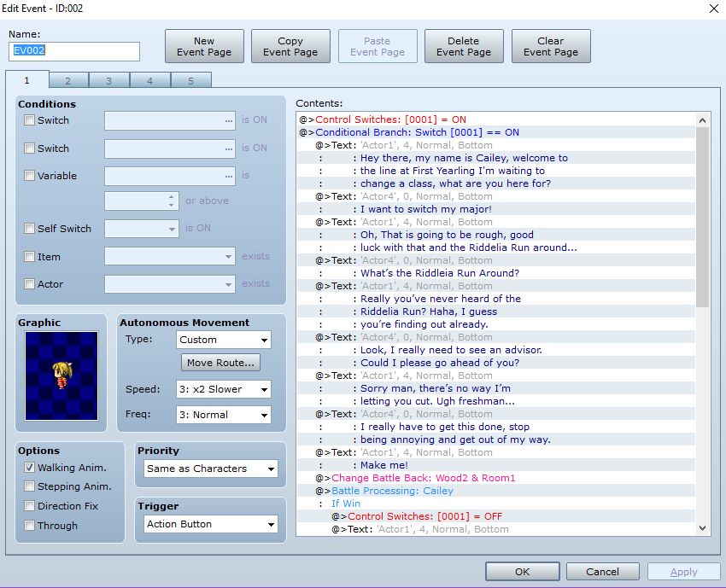
Task: Confirm with the OK button
Action: (522, 572)
